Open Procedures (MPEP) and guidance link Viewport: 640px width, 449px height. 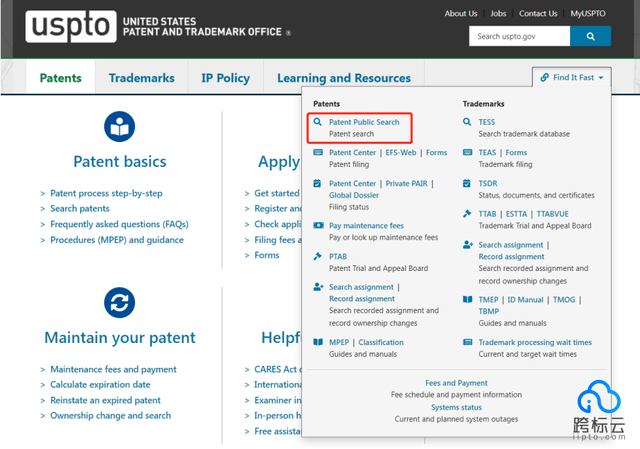tap(117, 240)
